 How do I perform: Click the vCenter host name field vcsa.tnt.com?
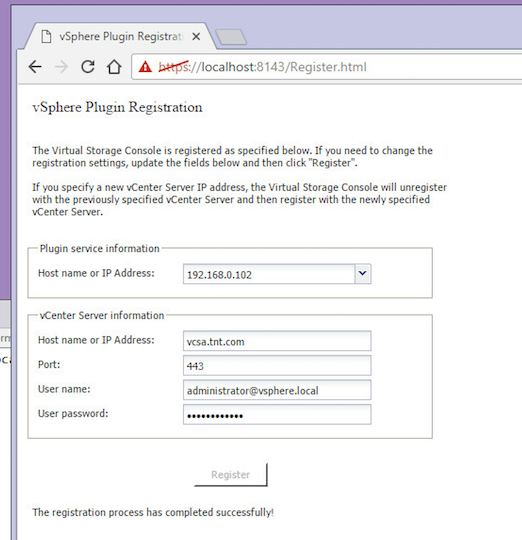[277, 341]
